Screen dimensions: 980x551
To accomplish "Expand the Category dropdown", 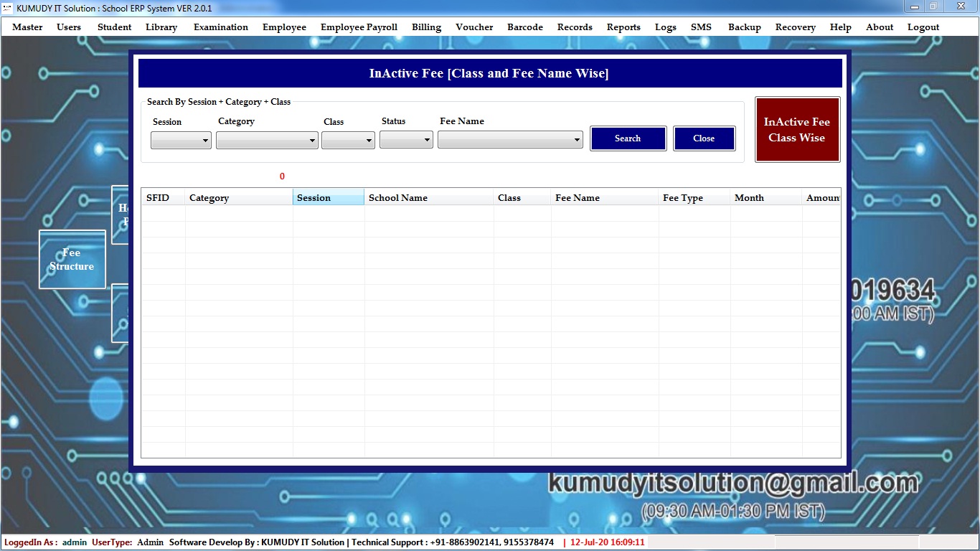I will [267, 141].
